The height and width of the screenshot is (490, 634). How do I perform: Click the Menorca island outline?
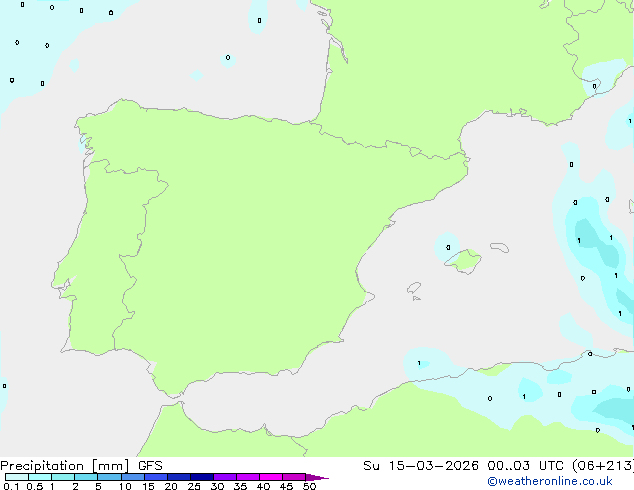tap(499, 247)
